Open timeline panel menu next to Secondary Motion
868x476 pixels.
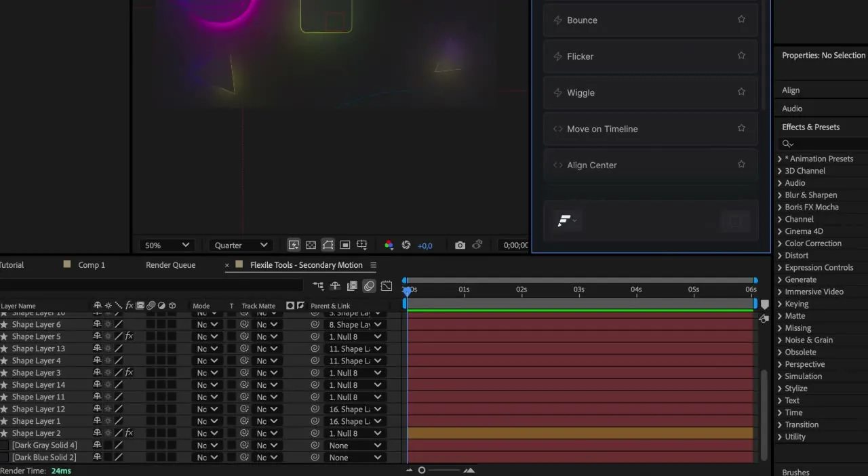pyautogui.click(x=373, y=265)
